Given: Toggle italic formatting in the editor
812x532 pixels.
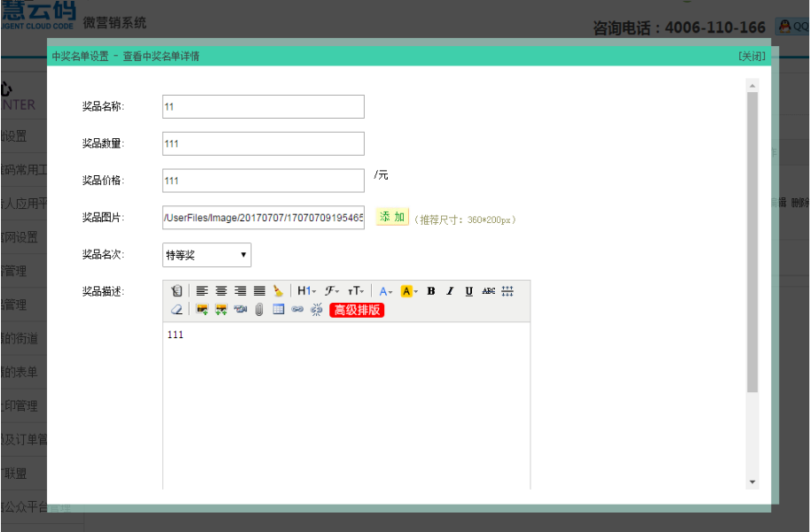Looking at the screenshot, I should pyautogui.click(x=450, y=290).
